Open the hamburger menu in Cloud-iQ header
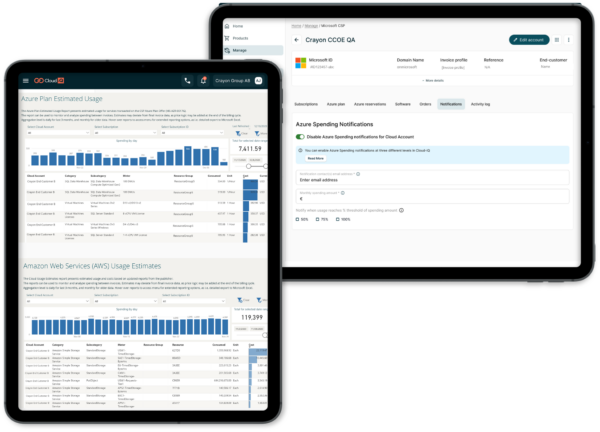Image resolution: width=600 pixels, height=432 pixels. click(27, 81)
